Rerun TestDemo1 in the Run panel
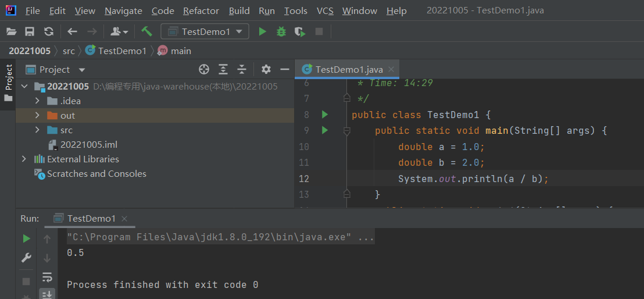Screen dimensions: 644x299 point(26,239)
